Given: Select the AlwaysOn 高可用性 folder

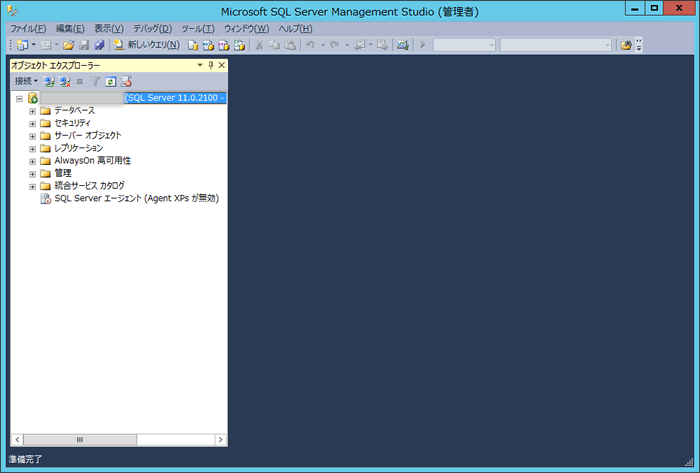Looking at the screenshot, I should pos(92,160).
